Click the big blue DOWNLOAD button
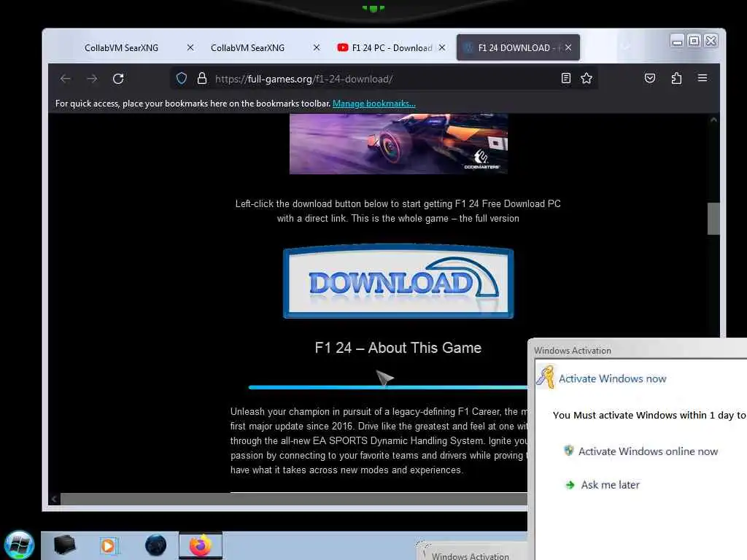Screen dimensions: 747x560 (x=398, y=281)
